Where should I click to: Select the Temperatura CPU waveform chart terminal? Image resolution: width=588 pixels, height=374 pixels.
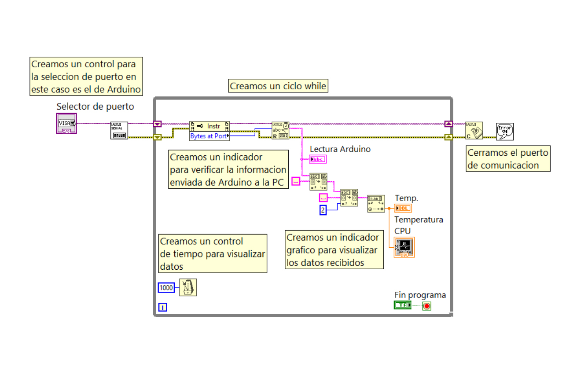(x=404, y=247)
